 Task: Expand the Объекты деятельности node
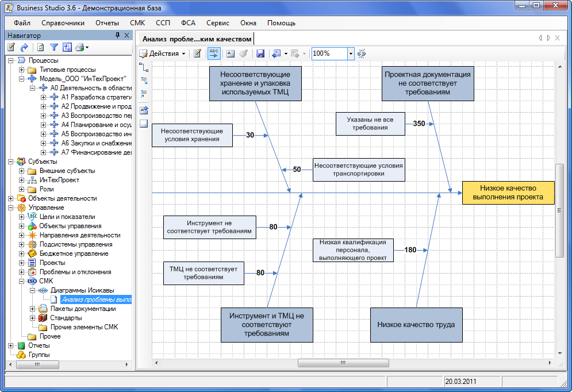coord(10,198)
